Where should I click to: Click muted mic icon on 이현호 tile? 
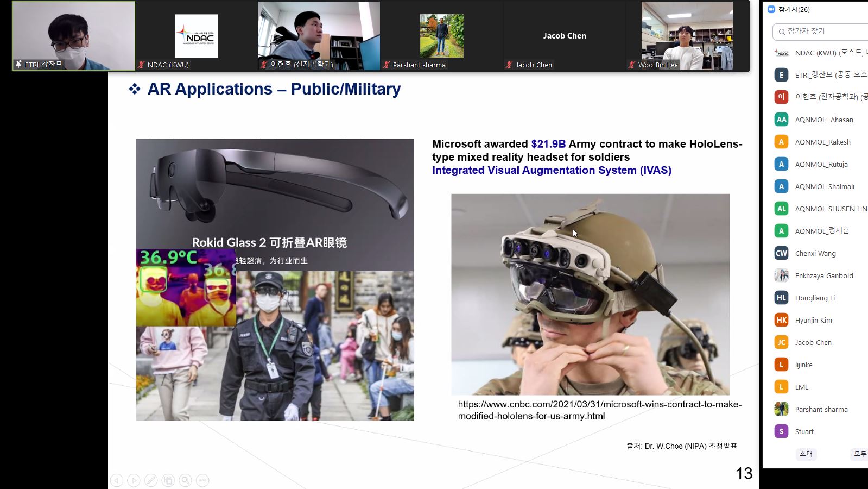coord(264,64)
